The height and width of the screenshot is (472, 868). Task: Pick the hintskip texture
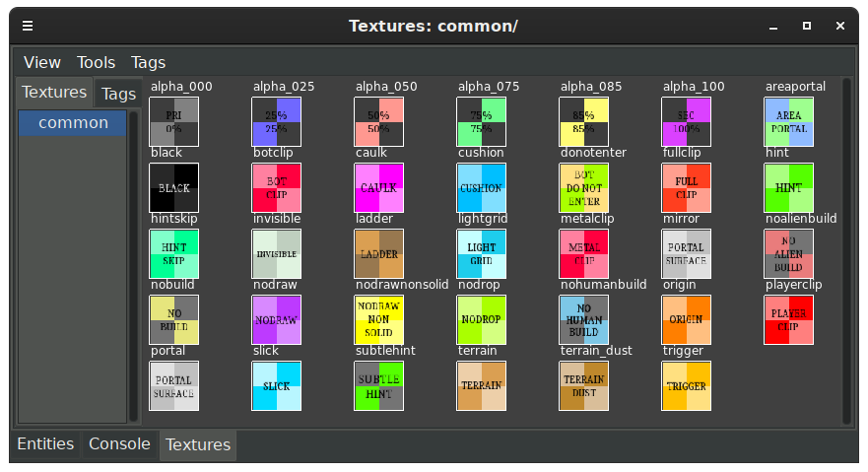pos(174,253)
